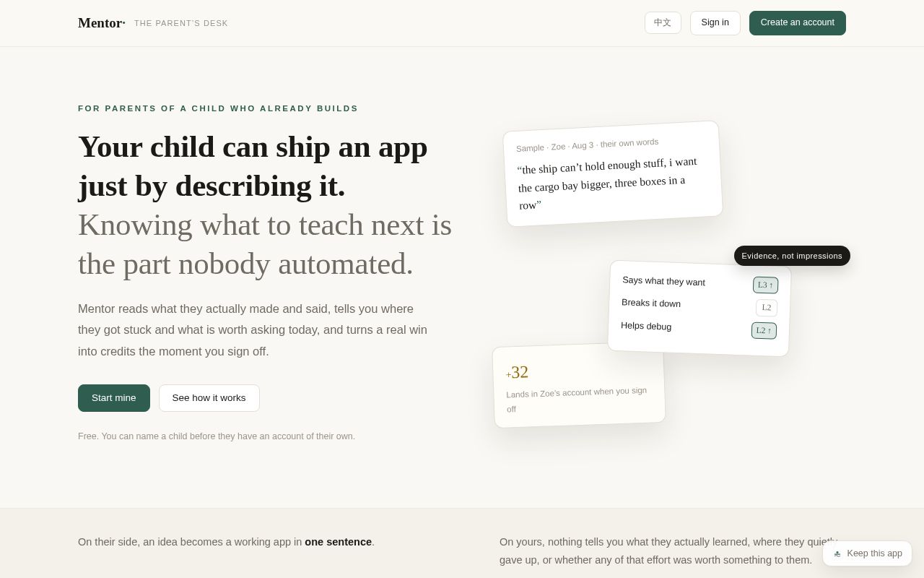924x578 pixels.
Task: Click THE PARENT'S DESK tagline
Action: (181, 23)
